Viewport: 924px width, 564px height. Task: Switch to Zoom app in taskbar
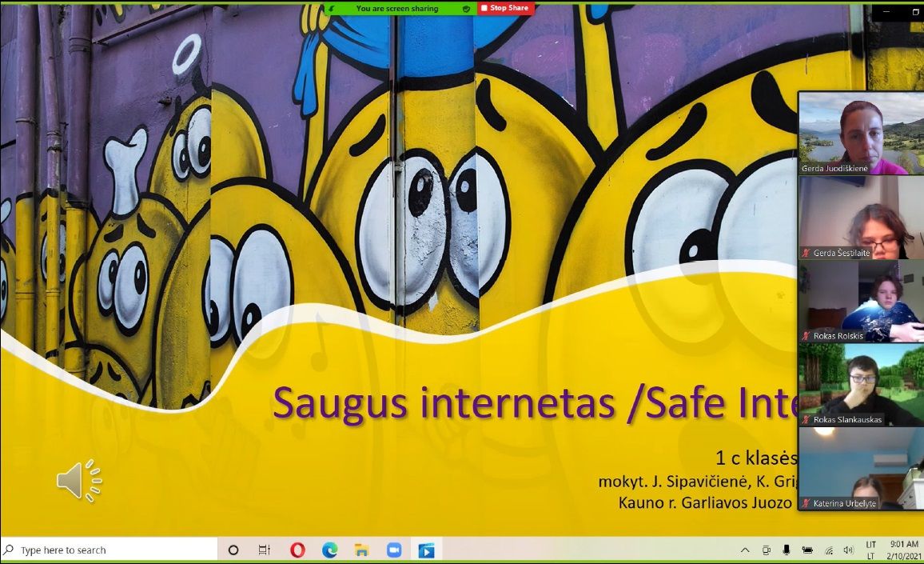coord(394,550)
